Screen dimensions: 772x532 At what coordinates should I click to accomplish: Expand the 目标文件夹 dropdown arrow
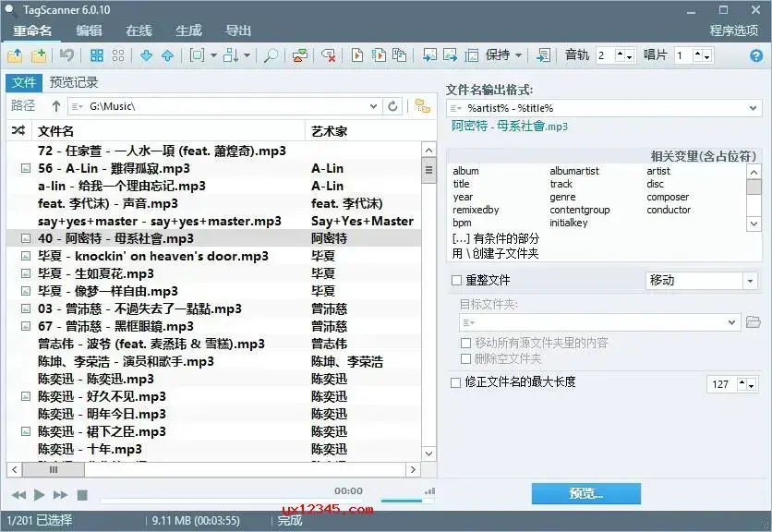click(731, 322)
